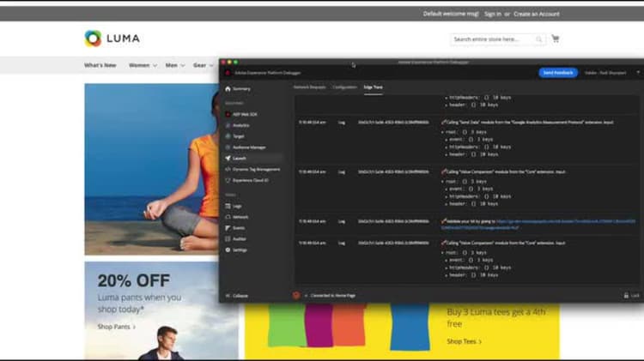Open the Shop Tees link
This screenshot has width=644, height=361.
464,341
